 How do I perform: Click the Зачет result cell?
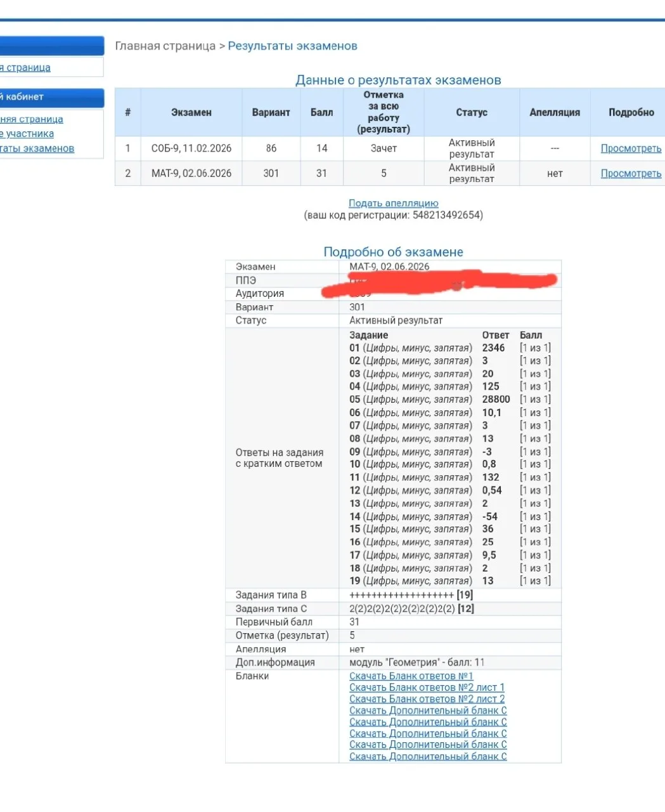click(384, 148)
